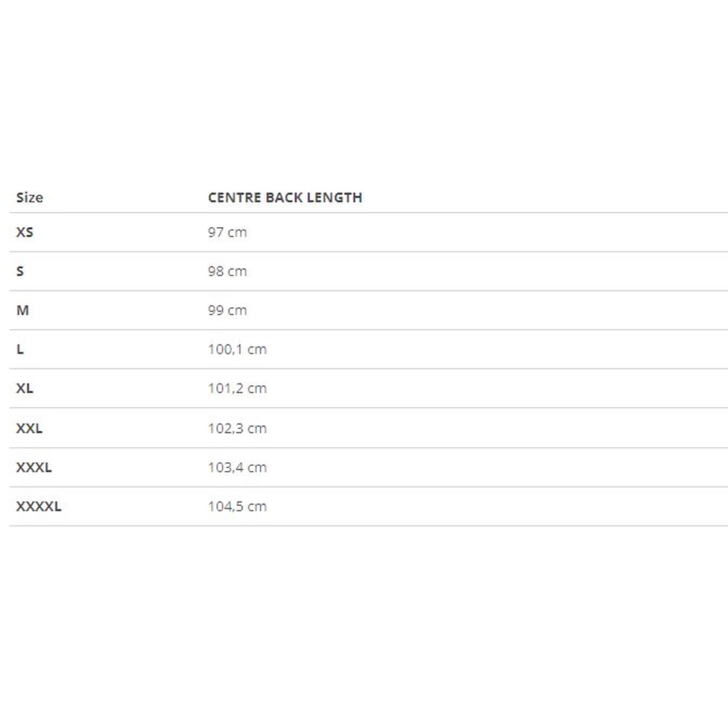Select the XL size label
This screenshot has height=728, width=728.
pyautogui.click(x=25, y=388)
